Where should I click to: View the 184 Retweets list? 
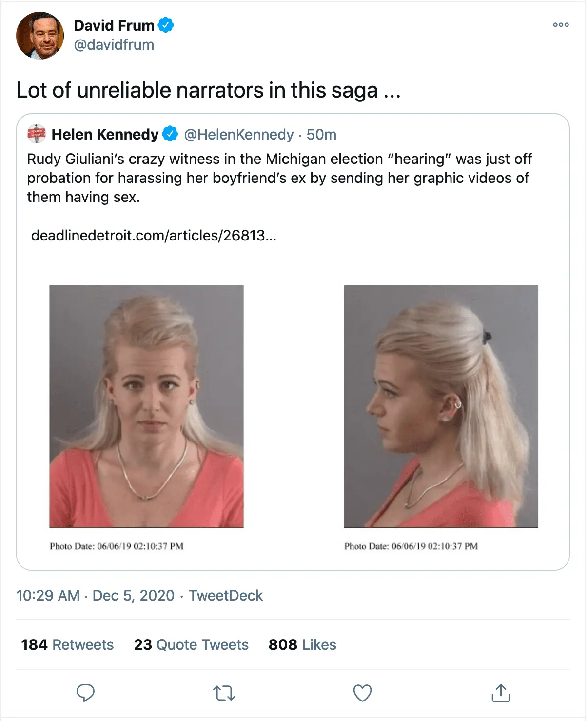tap(67, 645)
